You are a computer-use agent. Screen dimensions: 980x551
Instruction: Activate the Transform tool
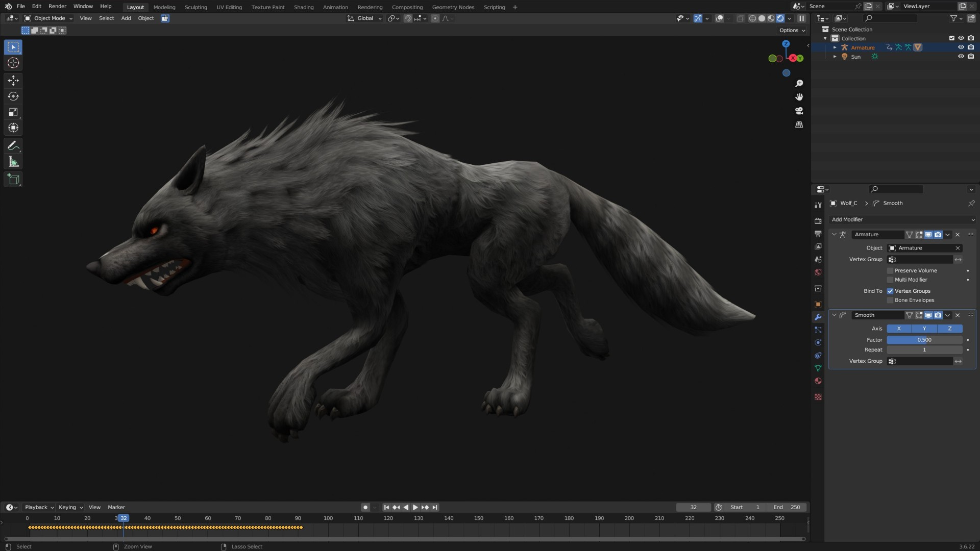[x=13, y=128]
